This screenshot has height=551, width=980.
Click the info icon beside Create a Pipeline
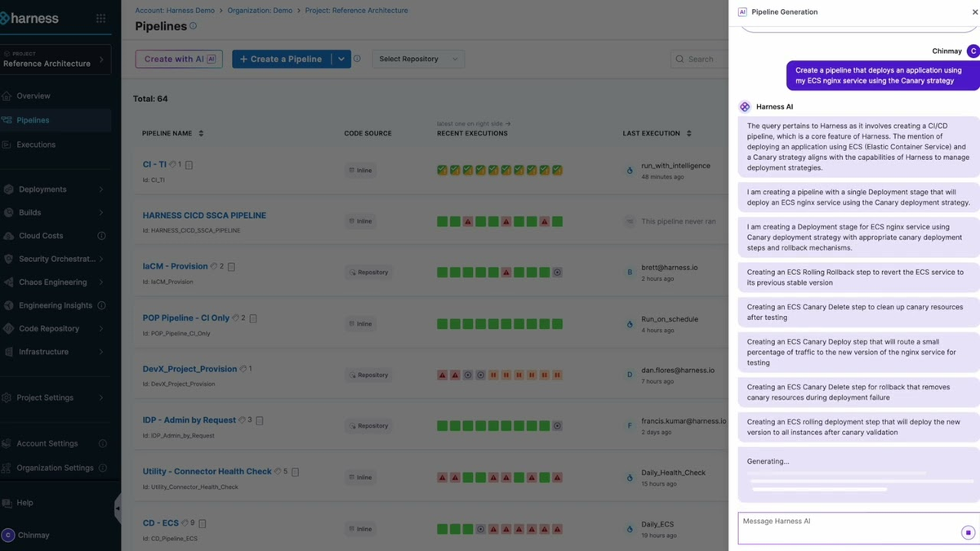[357, 59]
